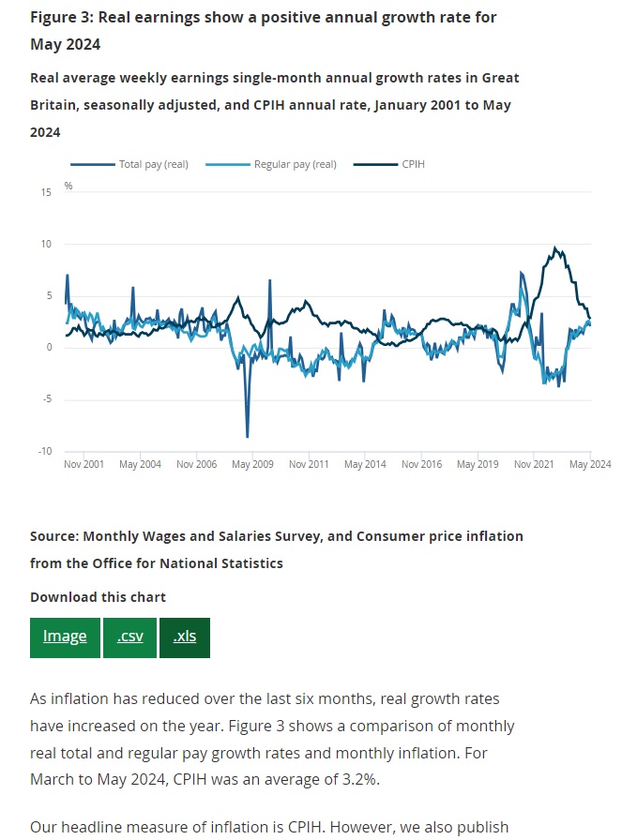Click the Source attribution text below chart
622x840 pixels.
click(276, 549)
